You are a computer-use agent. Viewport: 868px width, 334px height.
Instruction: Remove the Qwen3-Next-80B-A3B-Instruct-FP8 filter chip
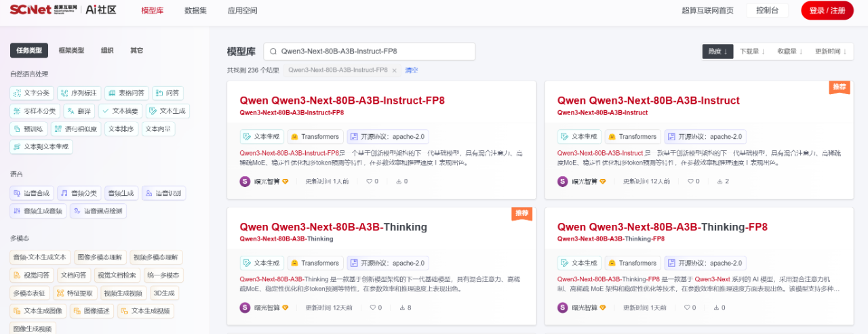[x=394, y=70]
